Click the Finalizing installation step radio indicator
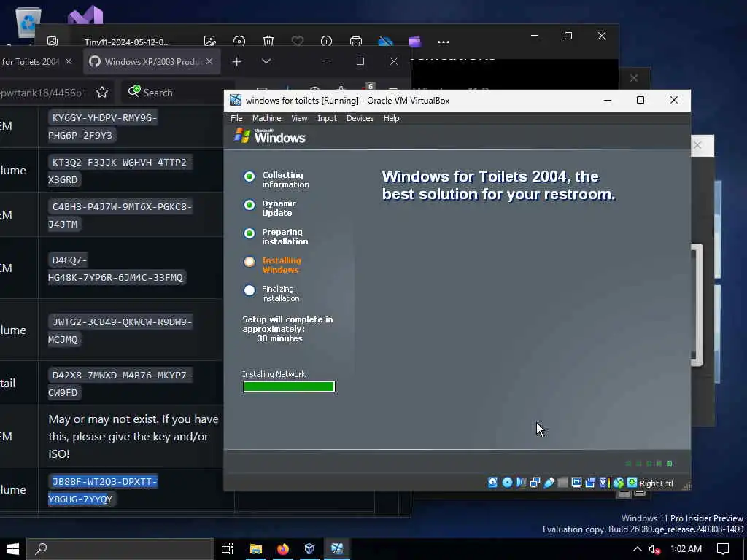Screen dimensions: 747x560 point(249,290)
